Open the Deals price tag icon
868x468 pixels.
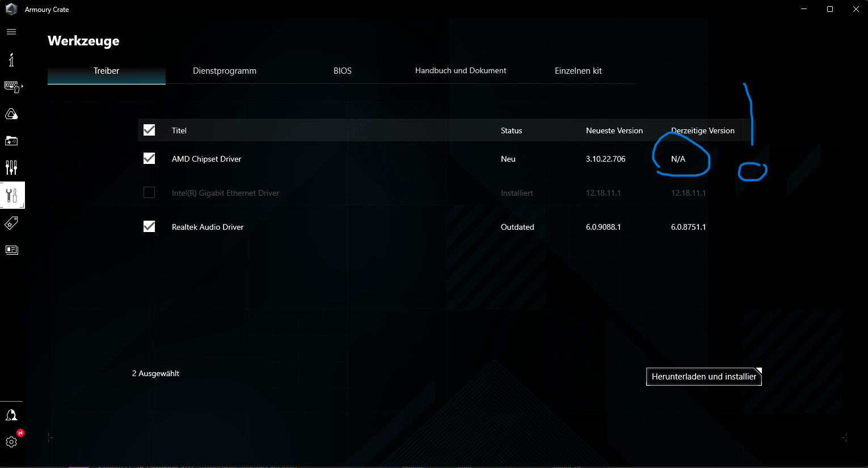(x=11, y=223)
